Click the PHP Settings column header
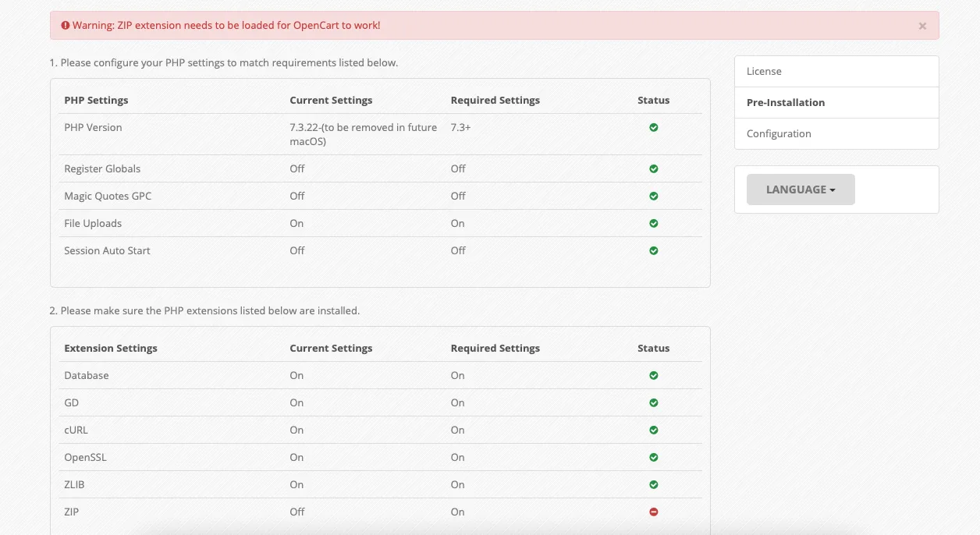This screenshot has height=535, width=980. tap(96, 100)
